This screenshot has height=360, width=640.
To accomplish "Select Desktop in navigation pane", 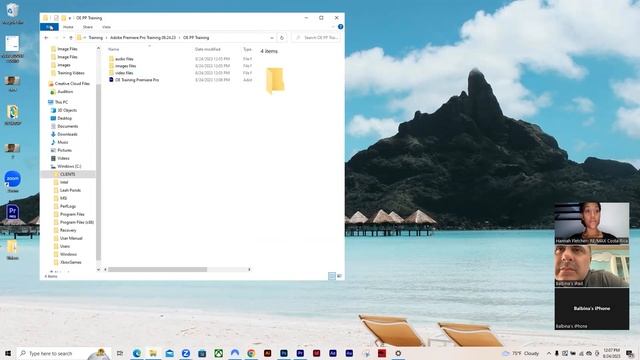I will 64,118.
